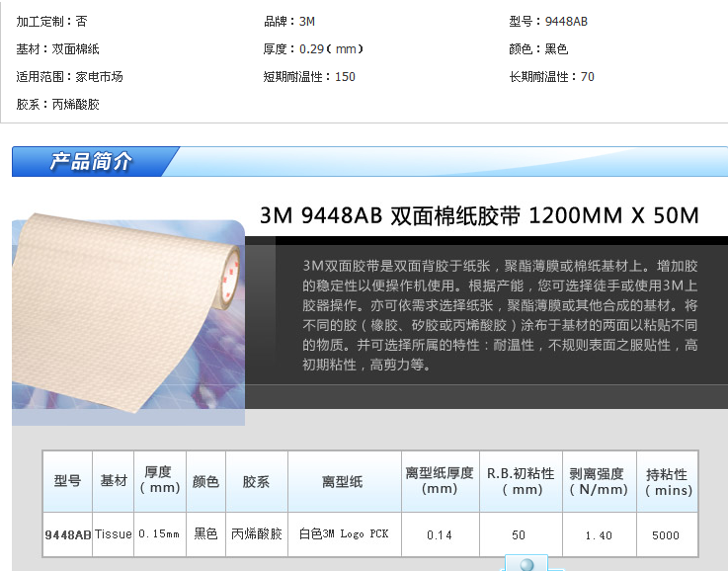The height and width of the screenshot is (571, 728).
Task: Click the 产品简介 section header banner
Action: [369, 162]
